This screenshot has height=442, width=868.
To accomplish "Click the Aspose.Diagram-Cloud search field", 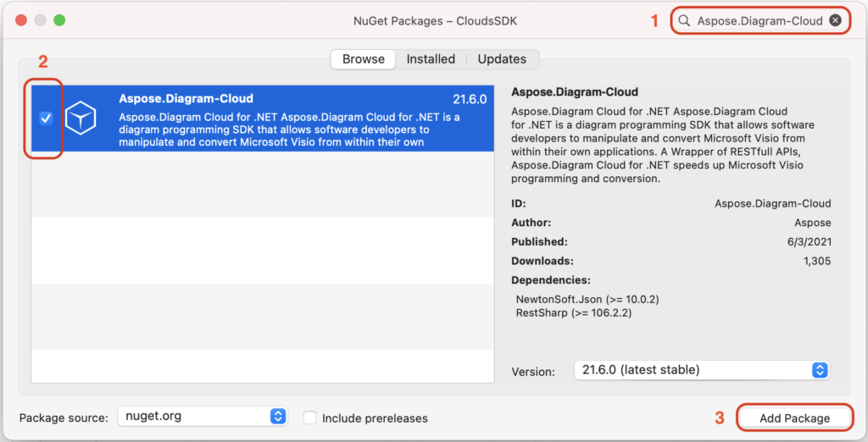I will pyautogui.click(x=760, y=20).
